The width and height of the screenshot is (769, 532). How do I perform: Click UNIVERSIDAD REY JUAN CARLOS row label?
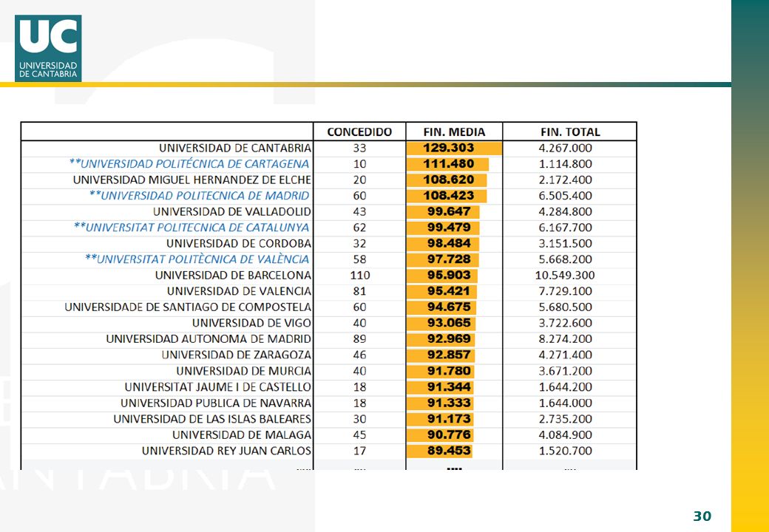(226, 451)
